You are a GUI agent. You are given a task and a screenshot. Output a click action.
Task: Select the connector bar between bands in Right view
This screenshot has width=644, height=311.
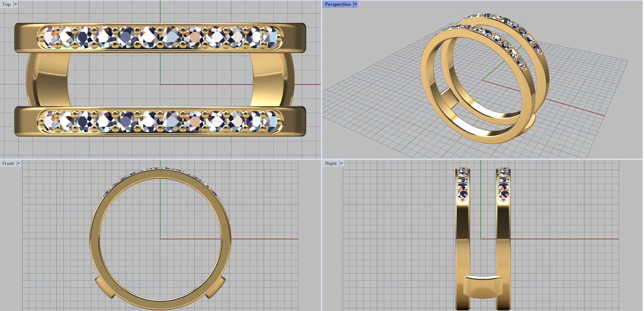point(483,286)
